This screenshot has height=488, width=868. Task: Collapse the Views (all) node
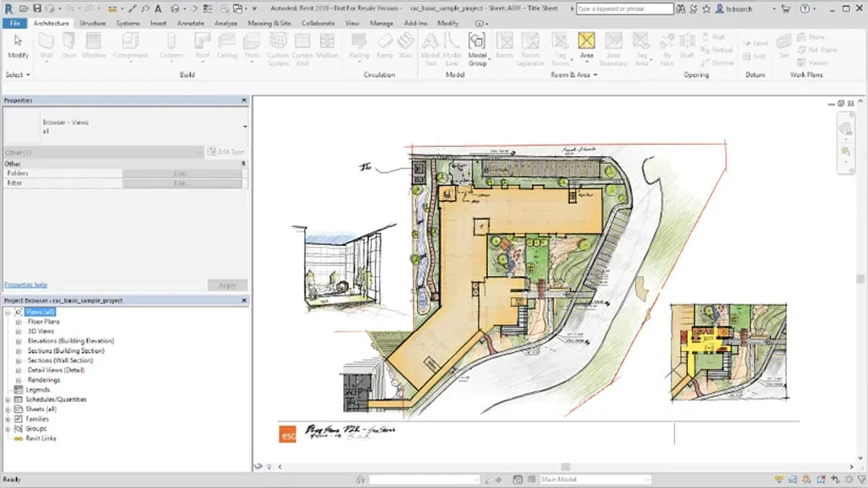pyautogui.click(x=8, y=312)
